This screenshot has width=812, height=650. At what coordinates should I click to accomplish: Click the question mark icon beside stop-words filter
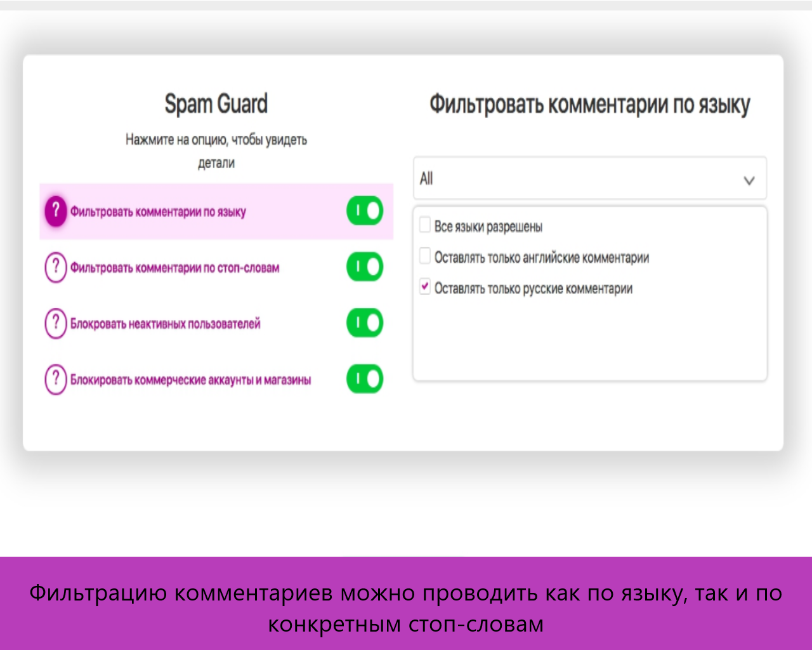click(55, 267)
